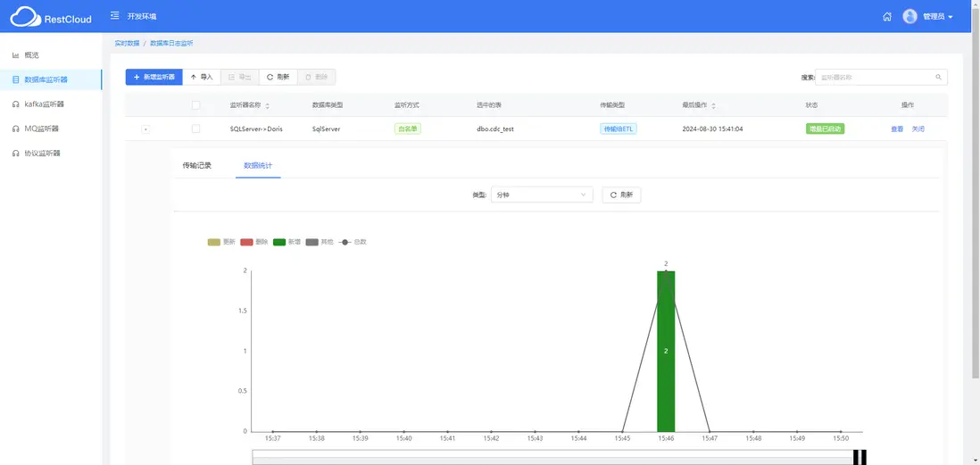Switch to the 传输记录 tab
This screenshot has height=465, width=980.
(x=197, y=166)
